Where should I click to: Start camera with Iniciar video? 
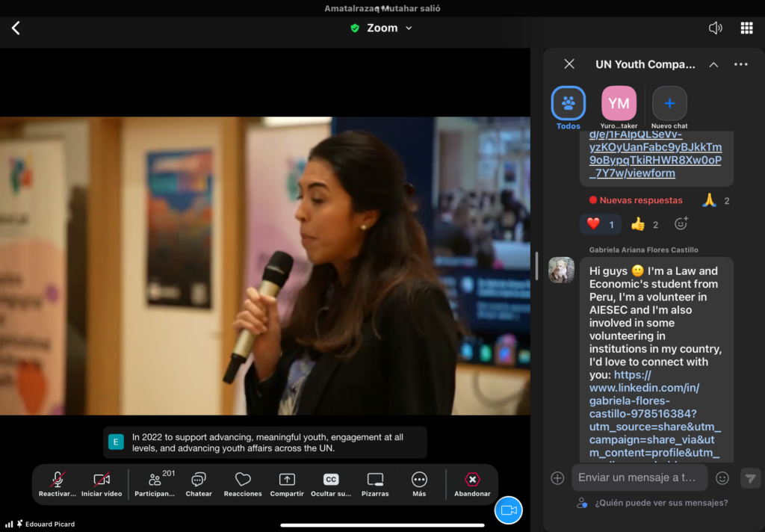pos(102,483)
